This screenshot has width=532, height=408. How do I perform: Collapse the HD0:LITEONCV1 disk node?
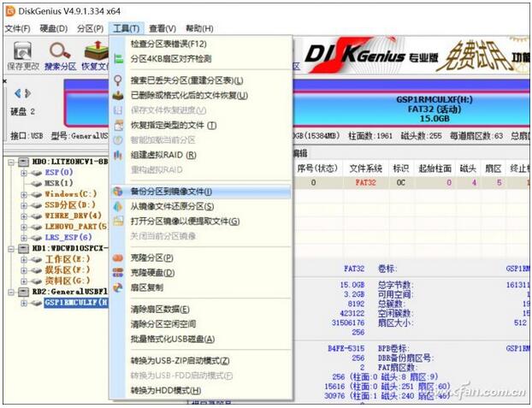click(11, 162)
